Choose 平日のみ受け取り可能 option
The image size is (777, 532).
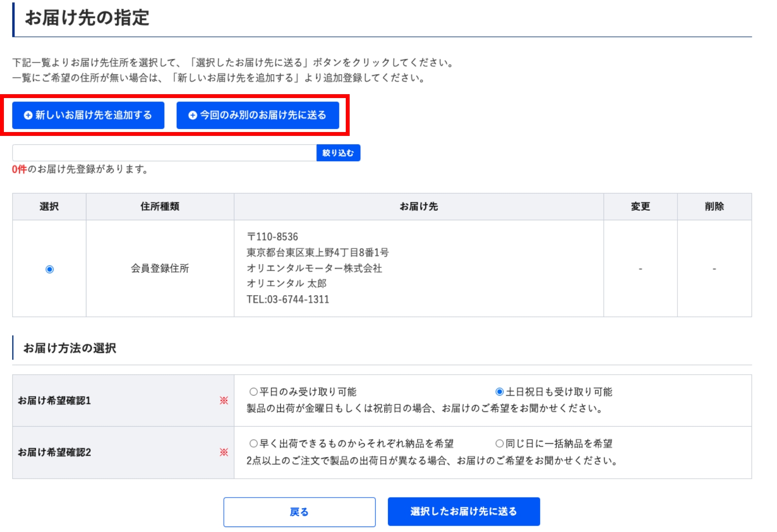coord(253,392)
